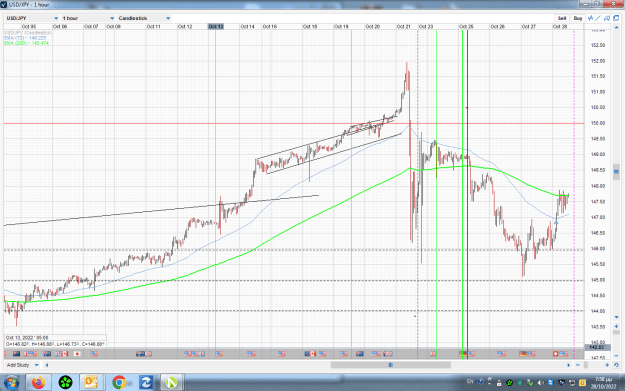Click the horizontal zoom out minus icon
The image size is (625, 391).
pos(578,365)
